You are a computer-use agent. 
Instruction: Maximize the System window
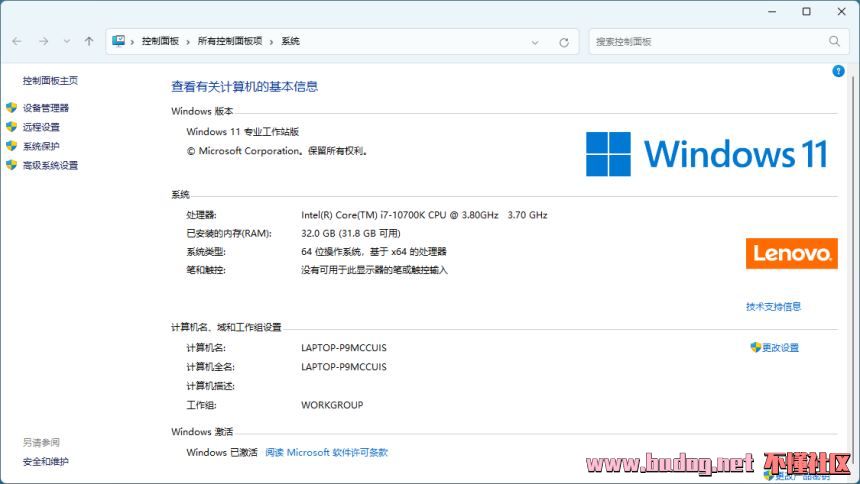tap(806, 12)
